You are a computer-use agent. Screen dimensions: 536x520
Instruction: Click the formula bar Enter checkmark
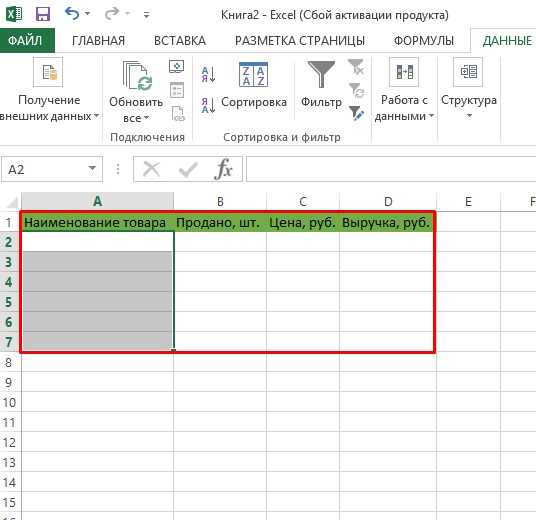coord(188,169)
